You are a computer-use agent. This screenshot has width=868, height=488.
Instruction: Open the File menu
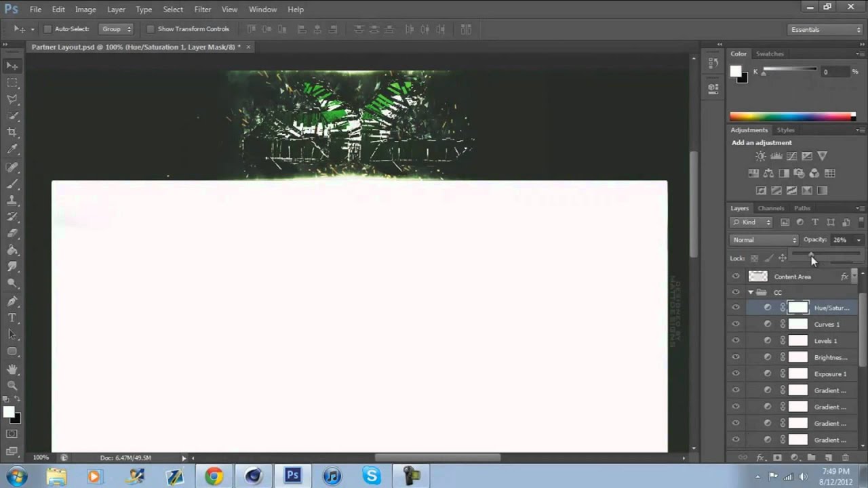click(x=35, y=9)
